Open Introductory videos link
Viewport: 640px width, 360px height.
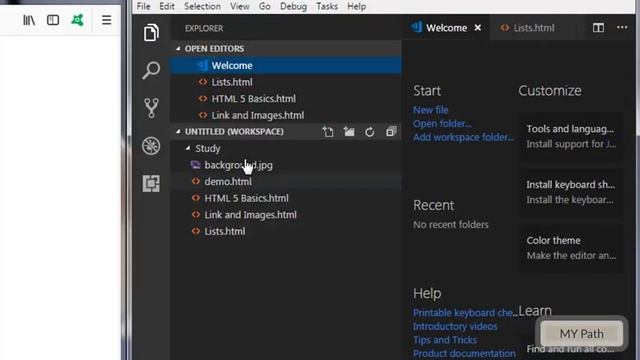tap(455, 327)
